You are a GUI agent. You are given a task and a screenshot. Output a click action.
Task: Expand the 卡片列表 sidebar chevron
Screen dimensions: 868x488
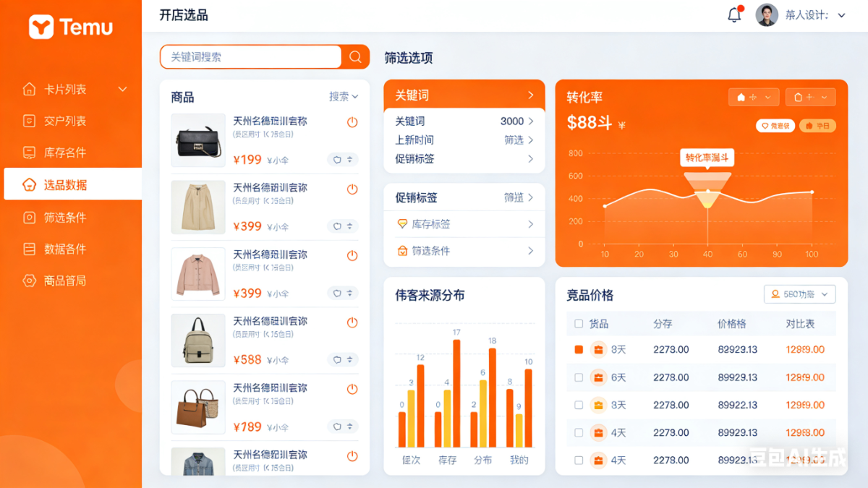coord(122,90)
